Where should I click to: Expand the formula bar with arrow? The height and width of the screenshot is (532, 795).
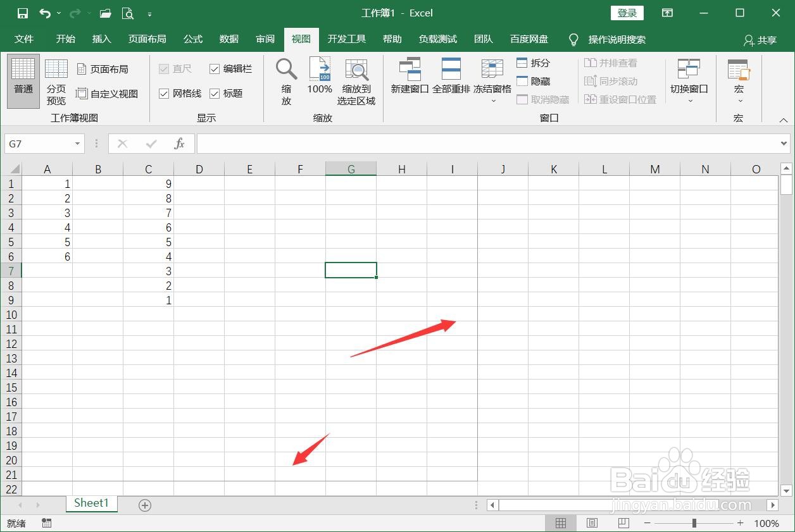click(784, 144)
